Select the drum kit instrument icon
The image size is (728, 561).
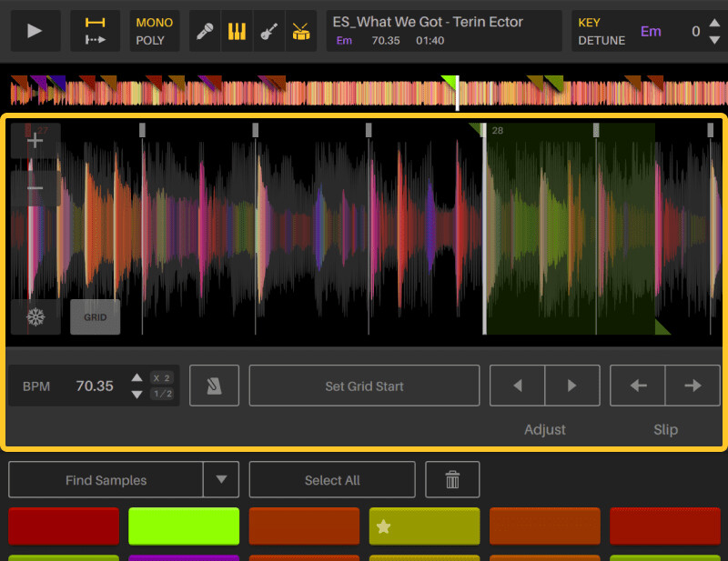[303, 30]
